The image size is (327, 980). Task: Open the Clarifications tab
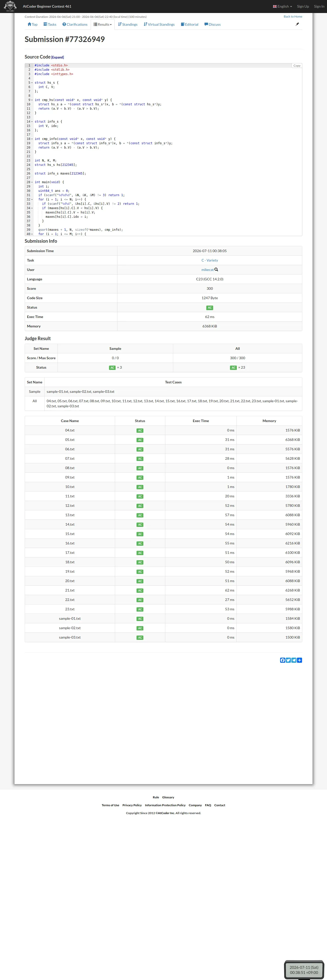(x=75, y=24)
